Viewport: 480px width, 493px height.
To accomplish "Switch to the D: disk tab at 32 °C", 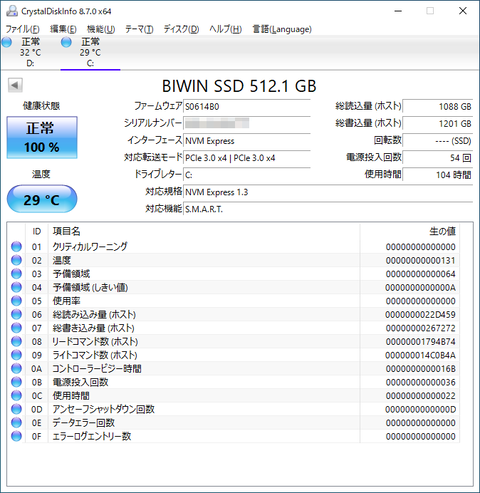I will [x=30, y=52].
